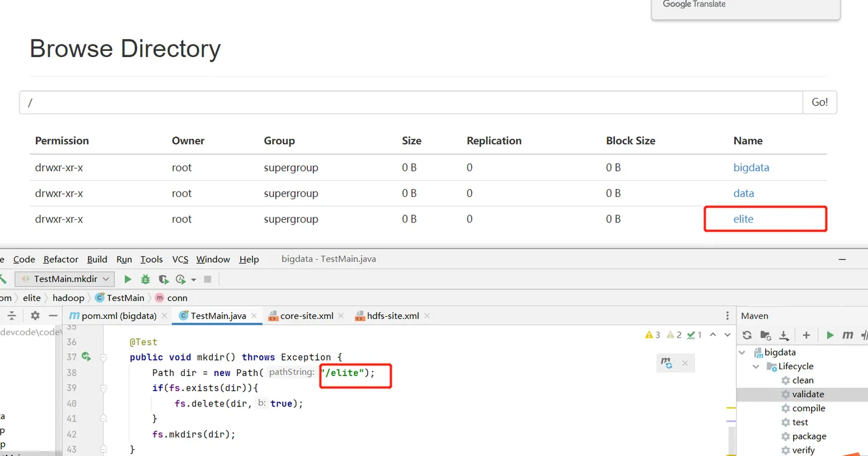Open the Refactor menu

click(61, 260)
